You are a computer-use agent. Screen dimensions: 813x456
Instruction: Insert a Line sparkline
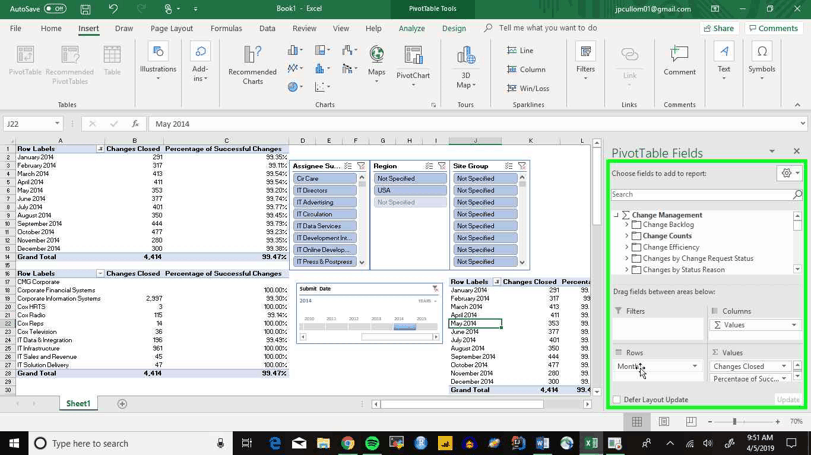(520, 50)
